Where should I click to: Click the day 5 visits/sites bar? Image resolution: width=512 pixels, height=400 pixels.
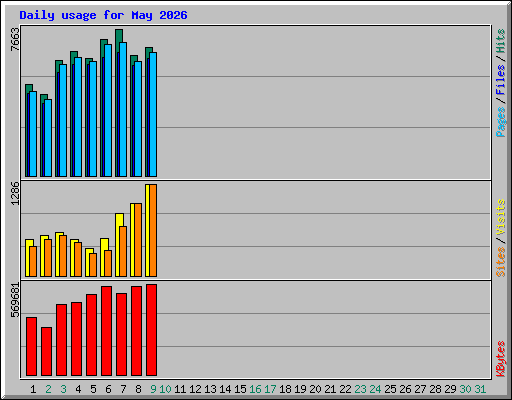91,262
